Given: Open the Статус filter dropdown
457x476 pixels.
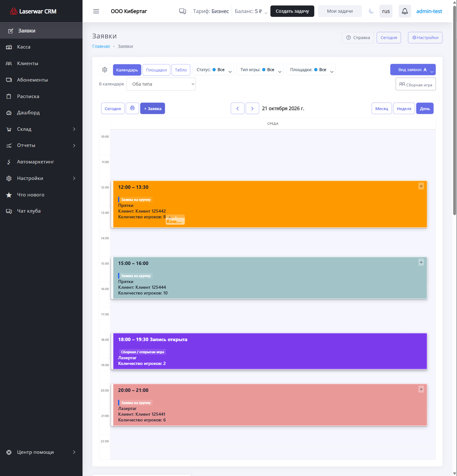Looking at the screenshot, I should 213,70.
